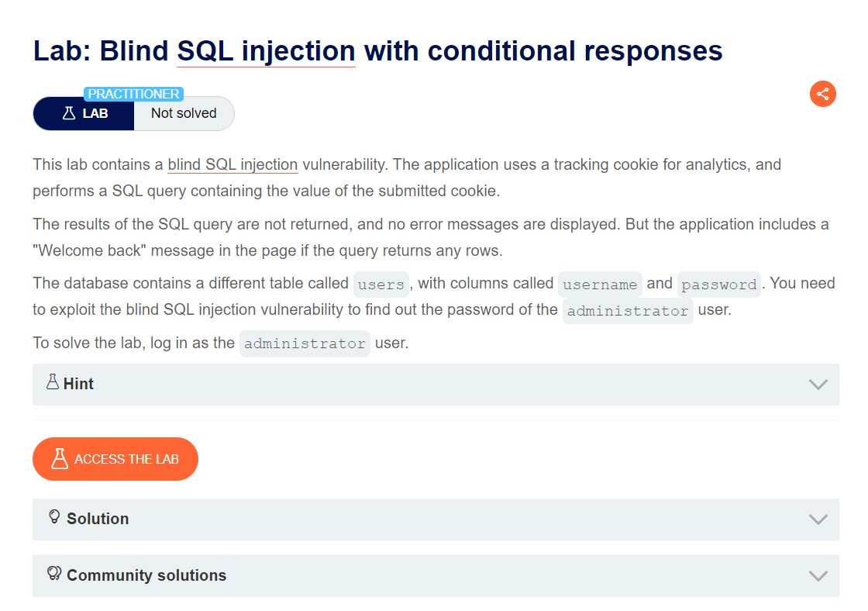
Task: Follow the SQL injection link in title
Action: [266, 51]
